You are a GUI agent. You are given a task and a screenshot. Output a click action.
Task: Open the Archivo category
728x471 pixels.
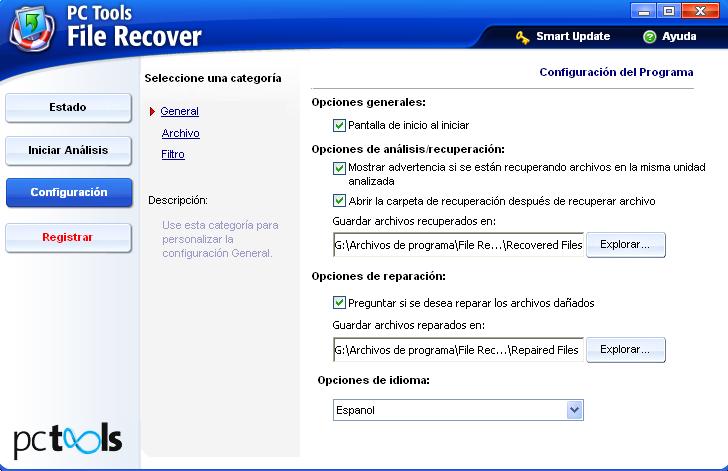tap(181, 133)
